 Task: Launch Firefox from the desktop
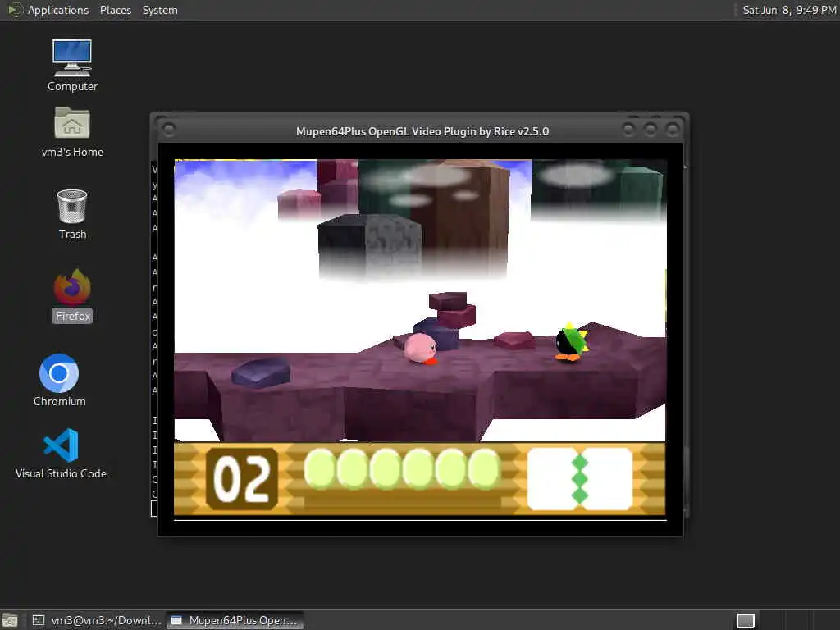72,295
